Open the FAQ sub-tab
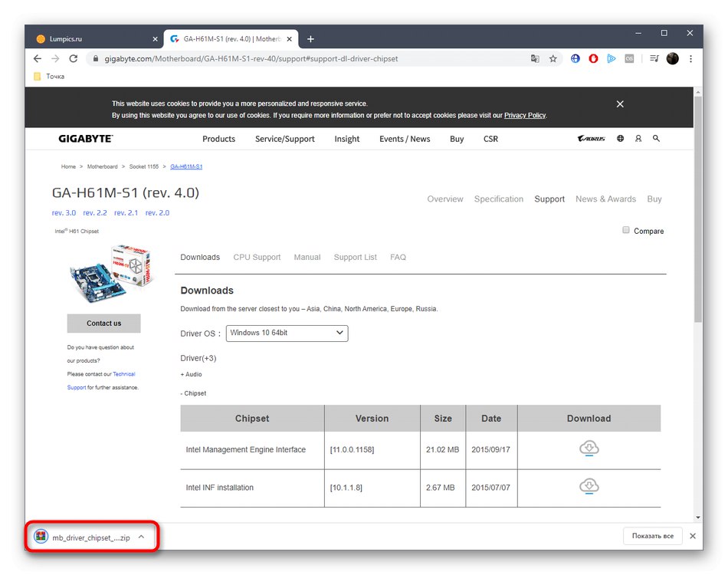The image size is (728, 575). click(x=398, y=258)
